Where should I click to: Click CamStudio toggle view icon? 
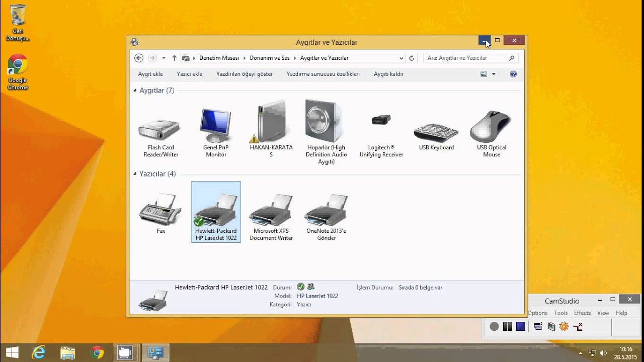click(538, 327)
